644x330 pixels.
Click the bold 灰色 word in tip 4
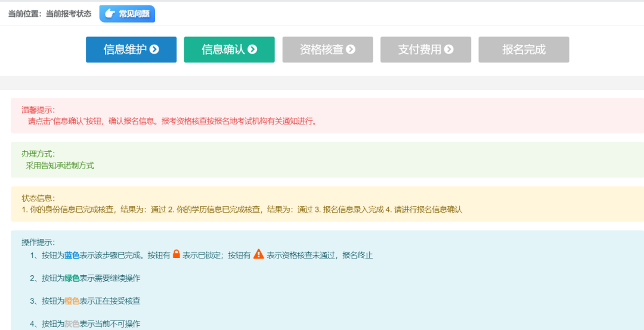[72, 324]
